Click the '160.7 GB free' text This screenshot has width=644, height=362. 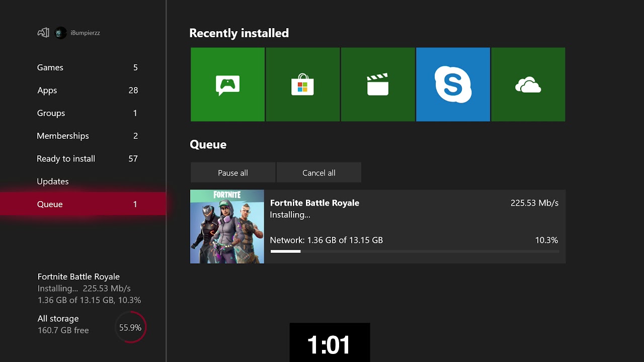(x=63, y=330)
